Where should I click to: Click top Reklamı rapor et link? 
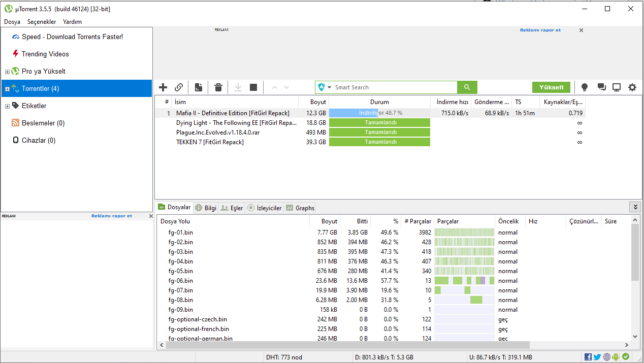point(540,30)
